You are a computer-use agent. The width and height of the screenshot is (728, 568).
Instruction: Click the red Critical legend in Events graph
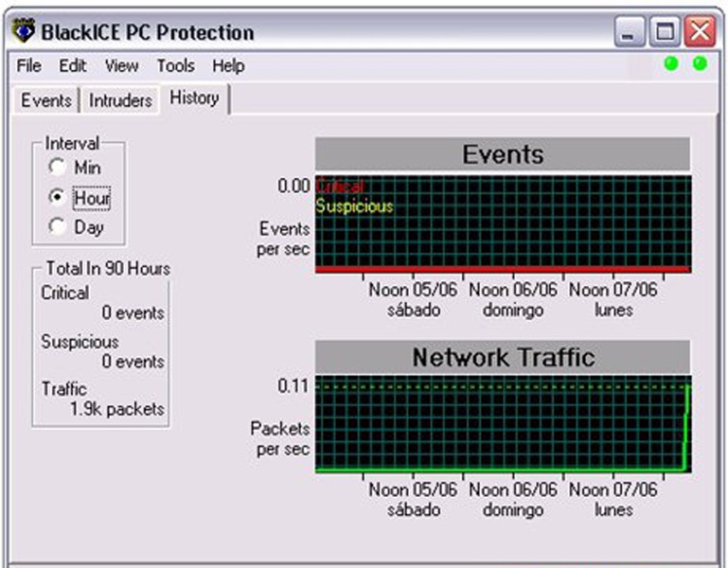coord(340,186)
